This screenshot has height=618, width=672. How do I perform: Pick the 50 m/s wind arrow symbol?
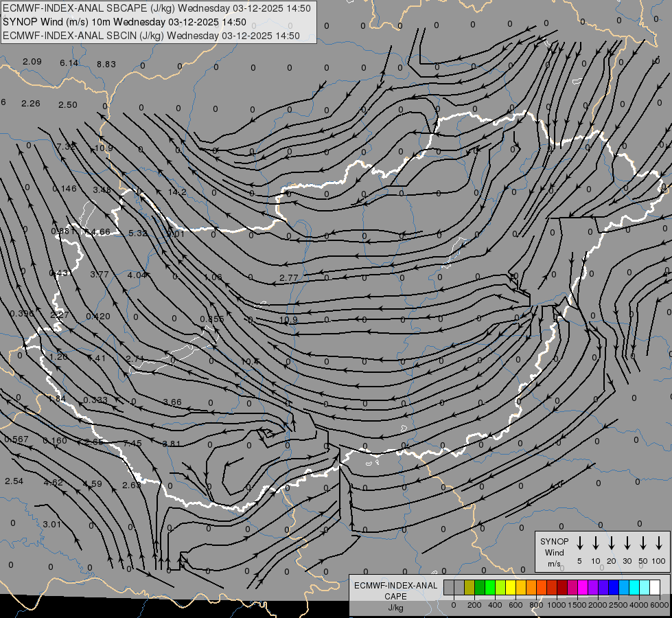tap(643, 543)
